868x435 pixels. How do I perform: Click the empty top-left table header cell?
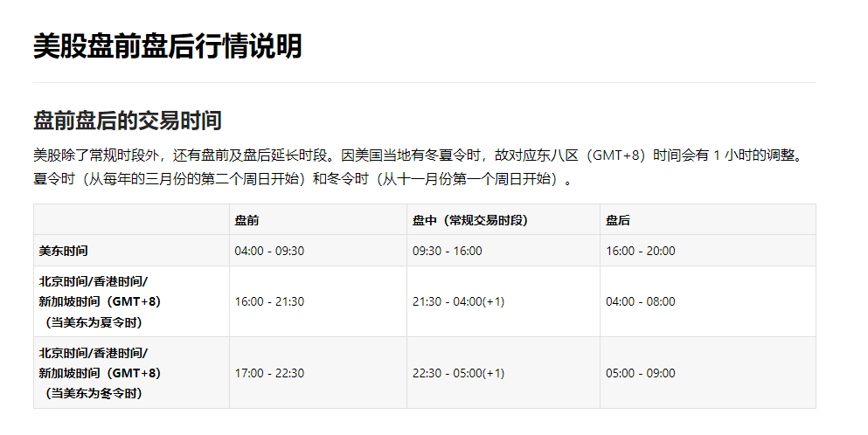click(x=131, y=220)
